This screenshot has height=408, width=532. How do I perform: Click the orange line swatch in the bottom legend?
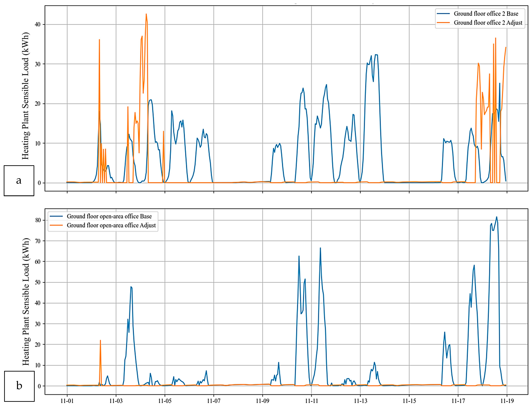pos(56,225)
